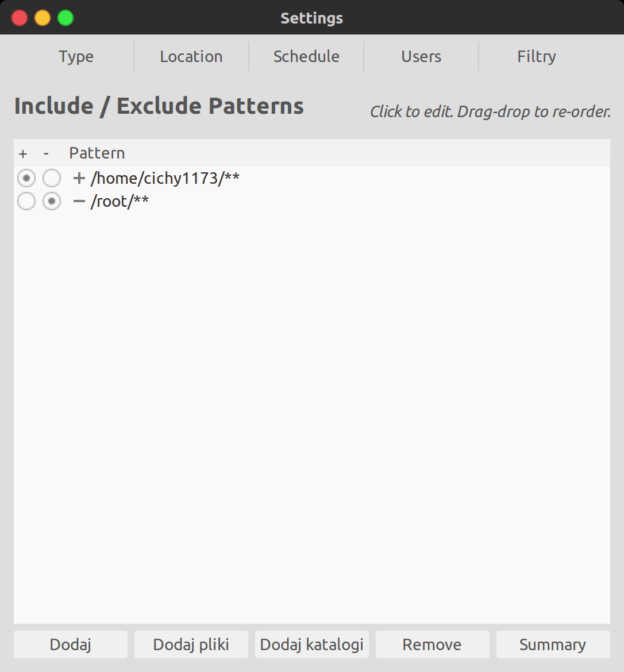Click the minus icon beside /root/**

pyautogui.click(x=79, y=202)
